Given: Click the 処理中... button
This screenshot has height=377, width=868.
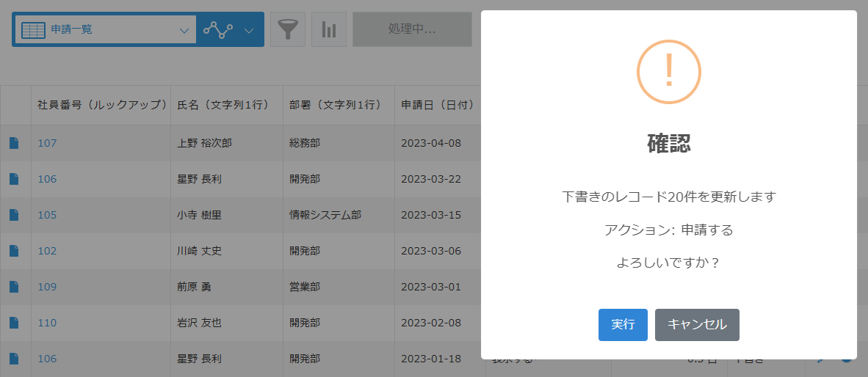Looking at the screenshot, I should (x=413, y=29).
